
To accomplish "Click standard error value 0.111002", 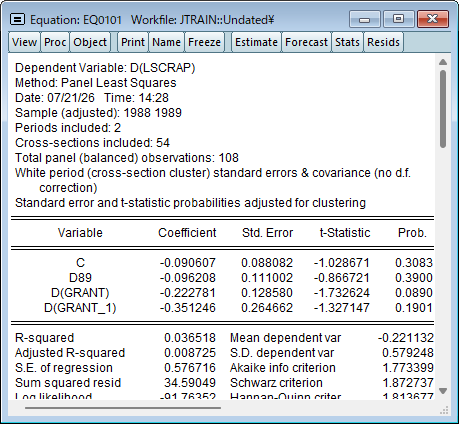I will [267, 278].
